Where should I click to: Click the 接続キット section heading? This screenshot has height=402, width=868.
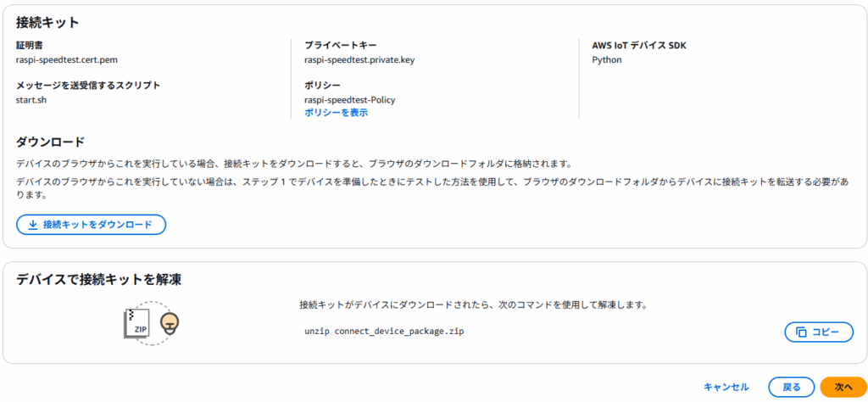pos(47,23)
